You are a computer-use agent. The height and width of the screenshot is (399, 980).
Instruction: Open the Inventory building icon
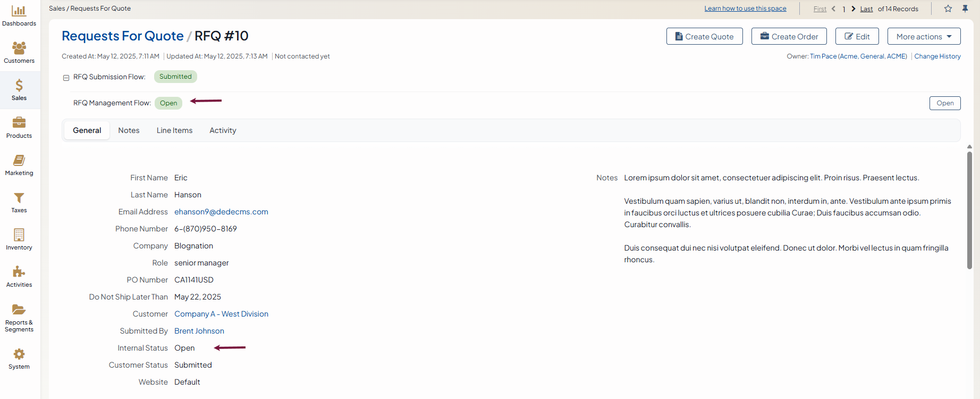pyautogui.click(x=19, y=235)
